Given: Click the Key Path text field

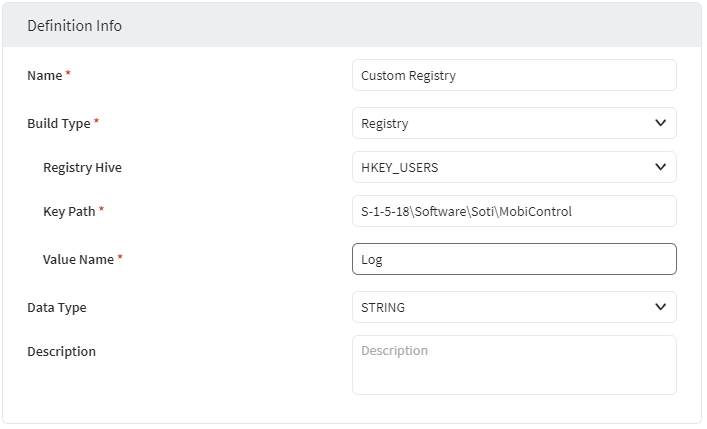Looking at the screenshot, I should [x=514, y=211].
